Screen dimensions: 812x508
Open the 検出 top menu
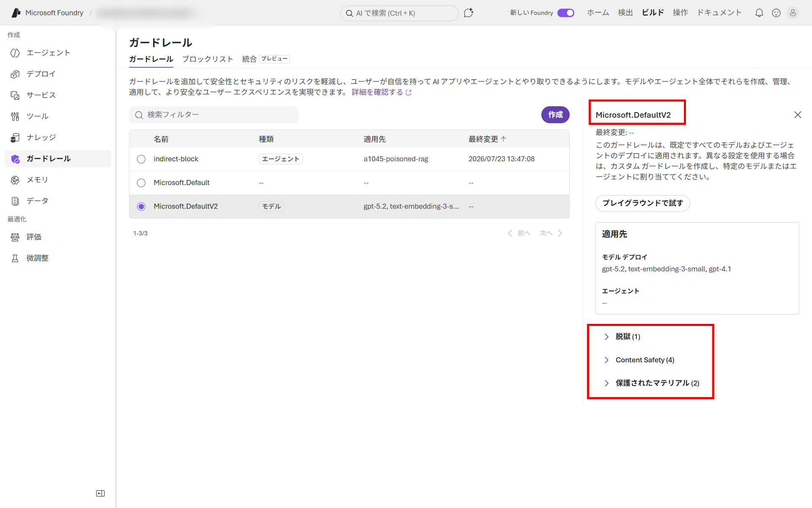[x=625, y=13]
